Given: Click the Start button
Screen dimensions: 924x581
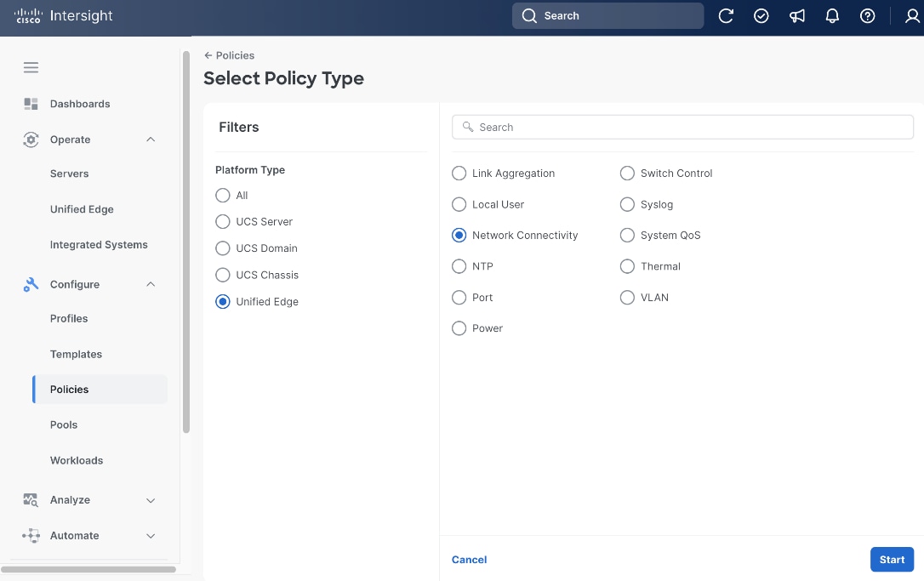Looking at the screenshot, I should (x=893, y=560).
